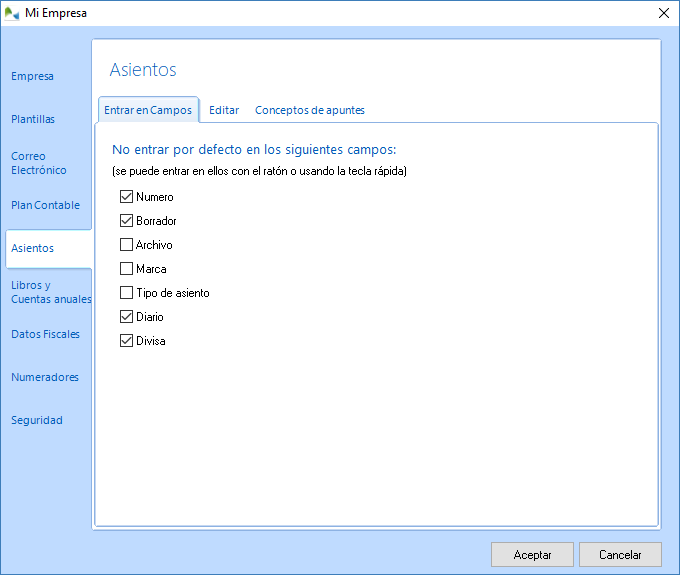Disable the Diario checkbox
The image size is (680, 575).
tap(126, 317)
